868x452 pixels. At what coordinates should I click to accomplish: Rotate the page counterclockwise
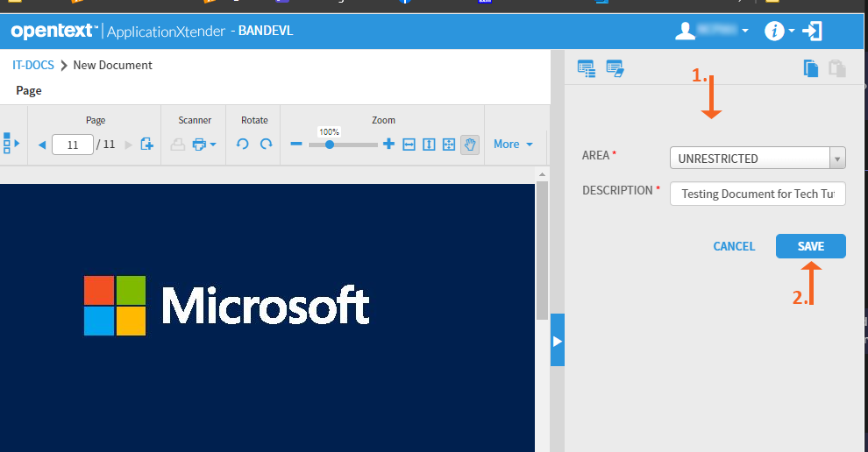coord(243,145)
